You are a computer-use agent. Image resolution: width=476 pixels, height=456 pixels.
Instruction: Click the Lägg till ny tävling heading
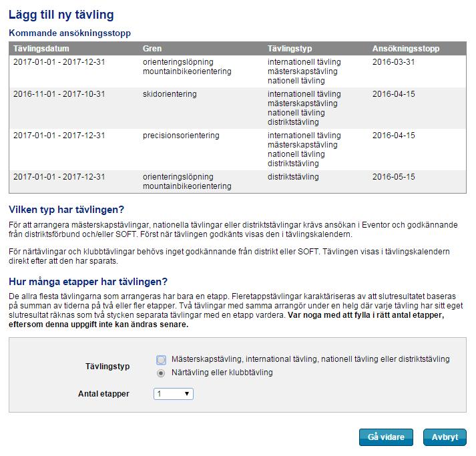[x=61, y=15]
